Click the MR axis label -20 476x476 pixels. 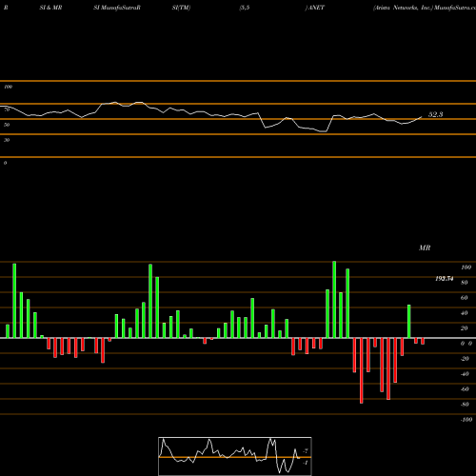click(x=465, y=359)
